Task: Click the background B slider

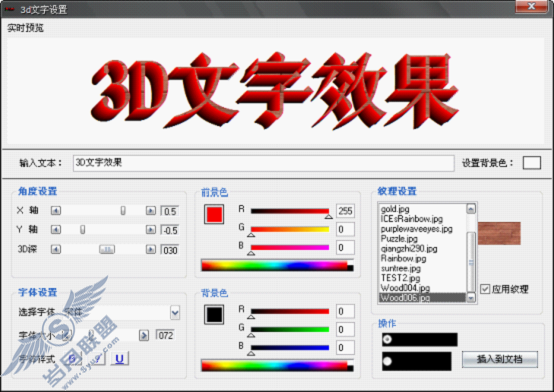Action: pyautogui.click(x=290, y=347)
